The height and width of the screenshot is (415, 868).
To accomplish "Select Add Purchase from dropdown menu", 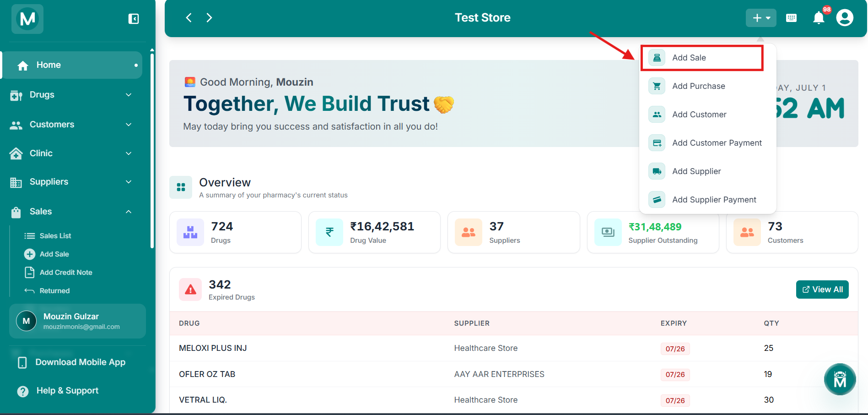I will [x=707, y=86].
